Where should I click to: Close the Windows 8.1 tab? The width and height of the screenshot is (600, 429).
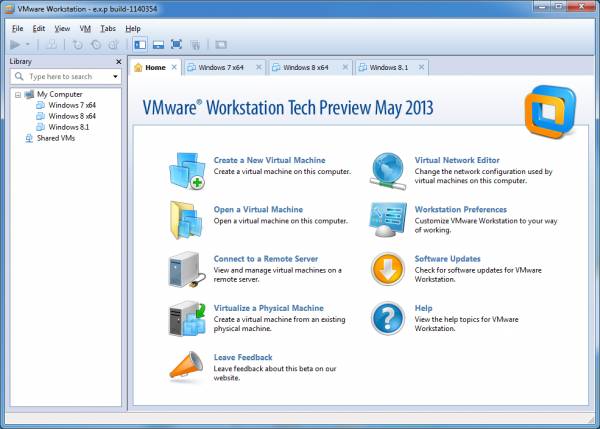point(421,67)
